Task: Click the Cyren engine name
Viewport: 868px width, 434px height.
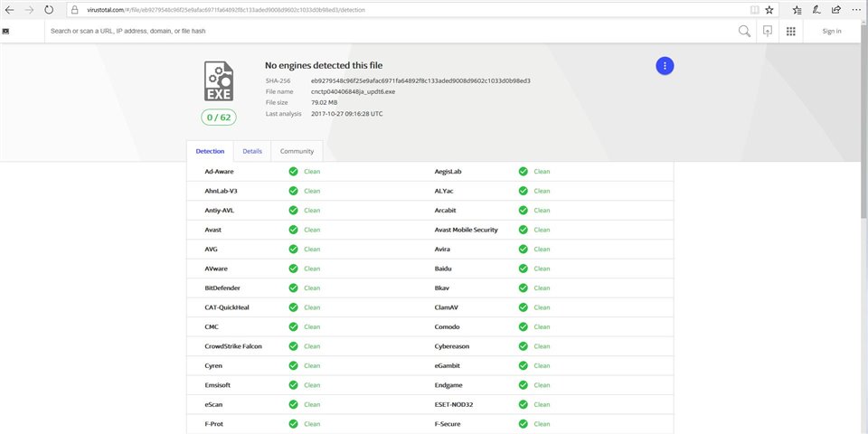Action: click(x=213, y=366)
